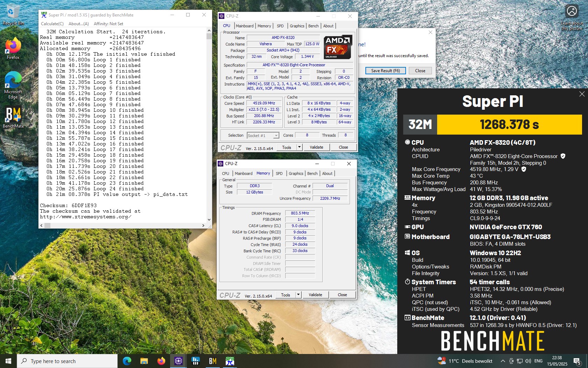Viewport: 588px width, 368px height.
Task: Open Bench tab in upper CPU-Z
Action: 314,26
